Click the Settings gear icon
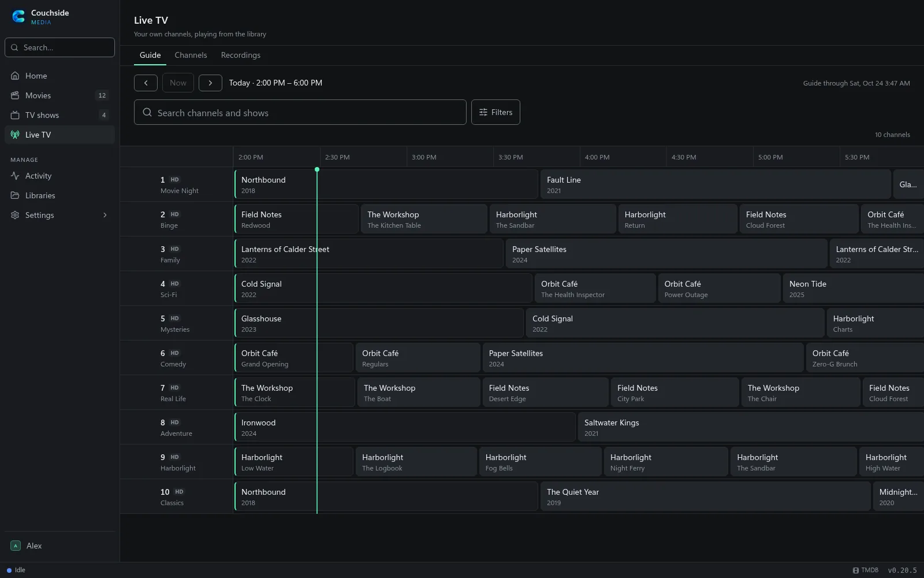 15,215
